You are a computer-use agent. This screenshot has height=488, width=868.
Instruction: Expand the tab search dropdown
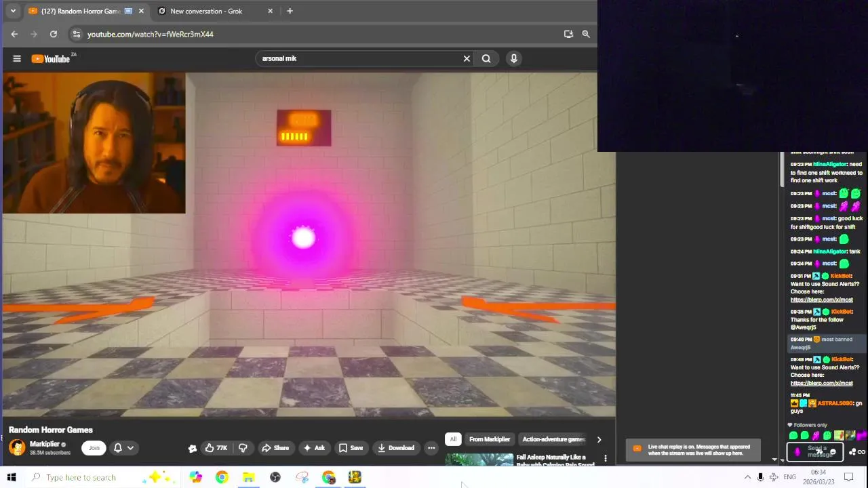pyautogui.click(x=12, y=11)
